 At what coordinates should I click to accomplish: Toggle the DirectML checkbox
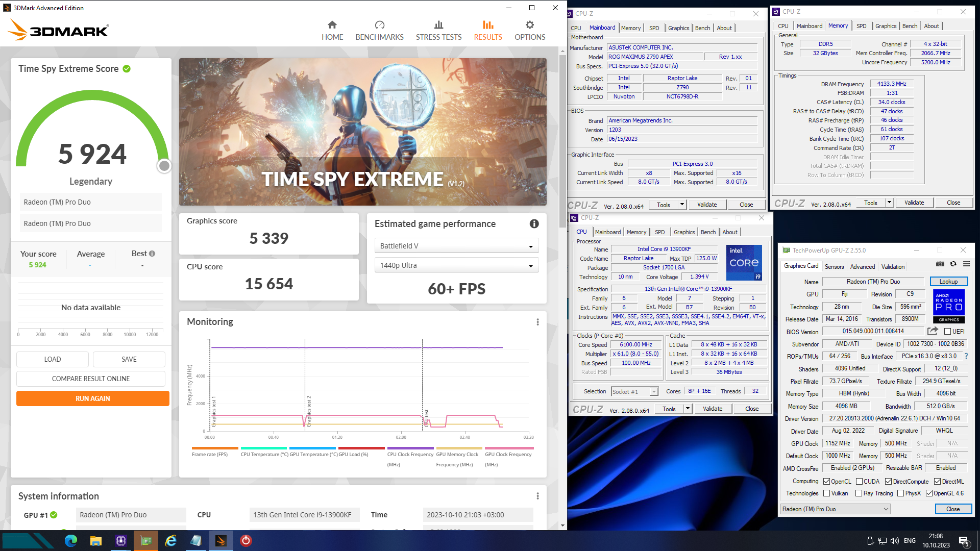click(x=937, y=481)
